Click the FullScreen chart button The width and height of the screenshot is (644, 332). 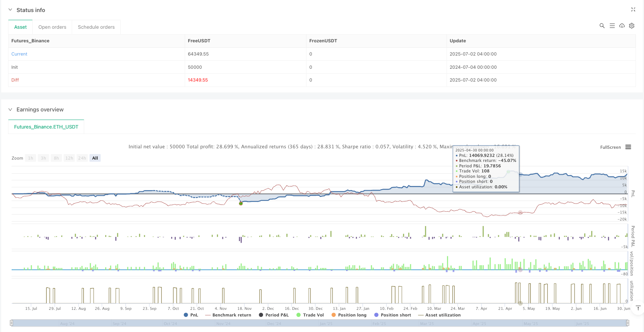(x=610, y=148)
